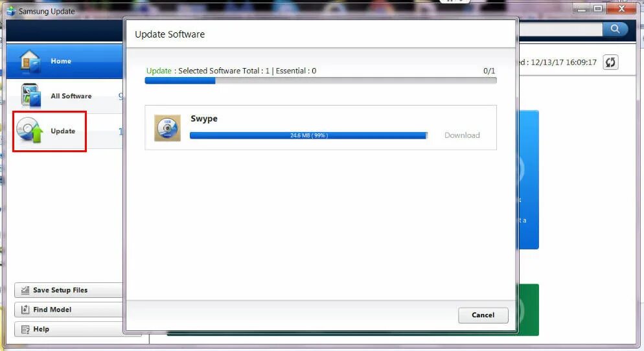Click the Find Model icon

click(25, 309)
